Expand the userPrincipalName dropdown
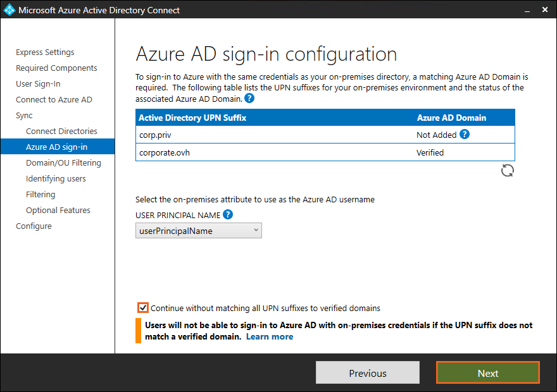The height and width of the screenshot is (392, 557). pos(199,231)
